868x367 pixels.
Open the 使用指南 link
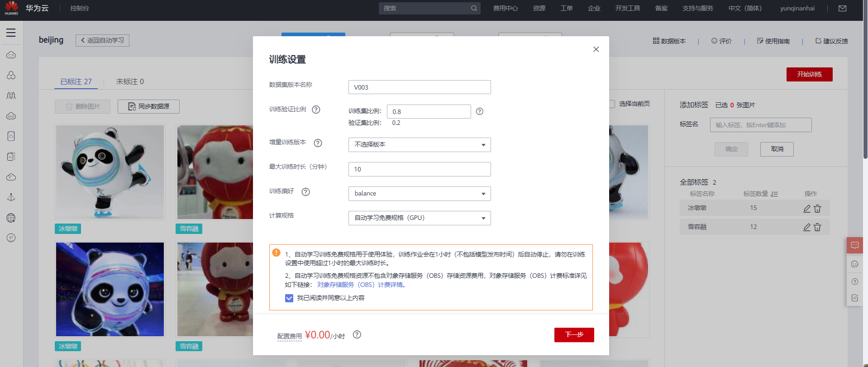773,41
